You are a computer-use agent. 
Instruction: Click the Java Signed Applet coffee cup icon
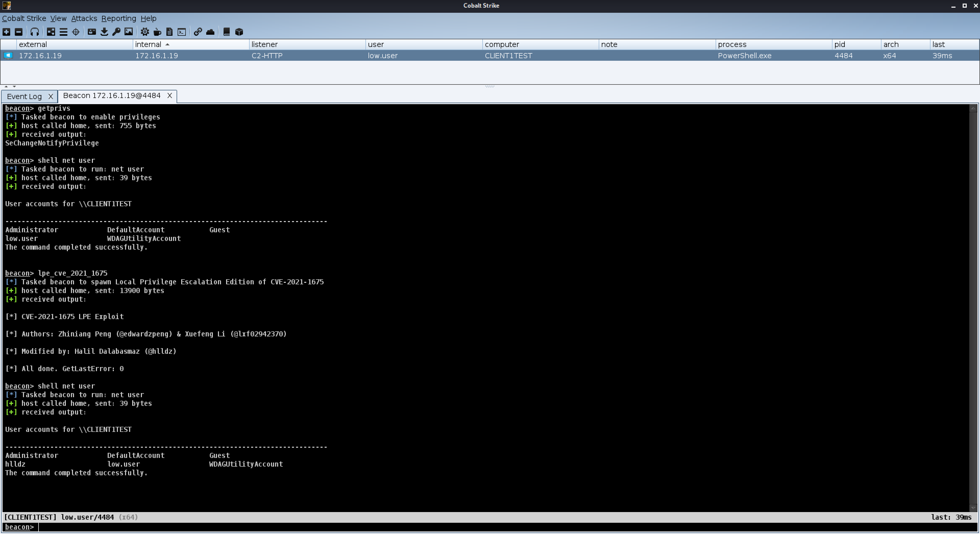pos(157,32)
